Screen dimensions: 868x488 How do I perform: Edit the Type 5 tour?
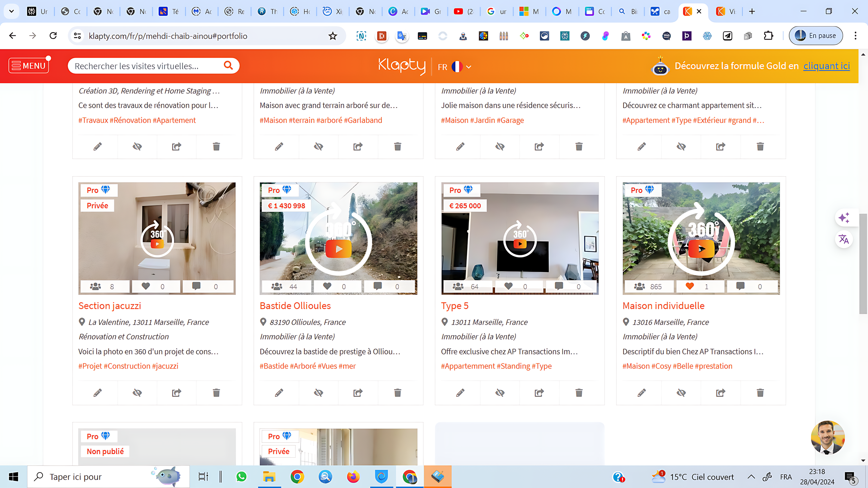(x=460, y=392)
